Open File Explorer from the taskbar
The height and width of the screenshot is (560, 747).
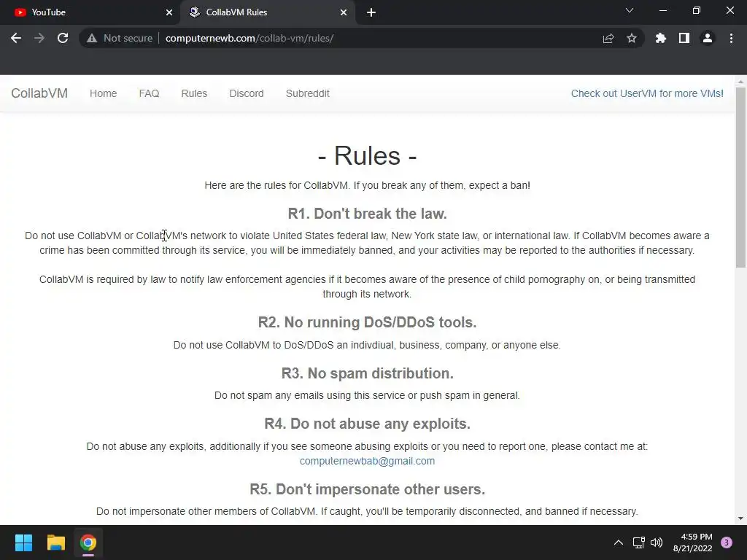55,542
